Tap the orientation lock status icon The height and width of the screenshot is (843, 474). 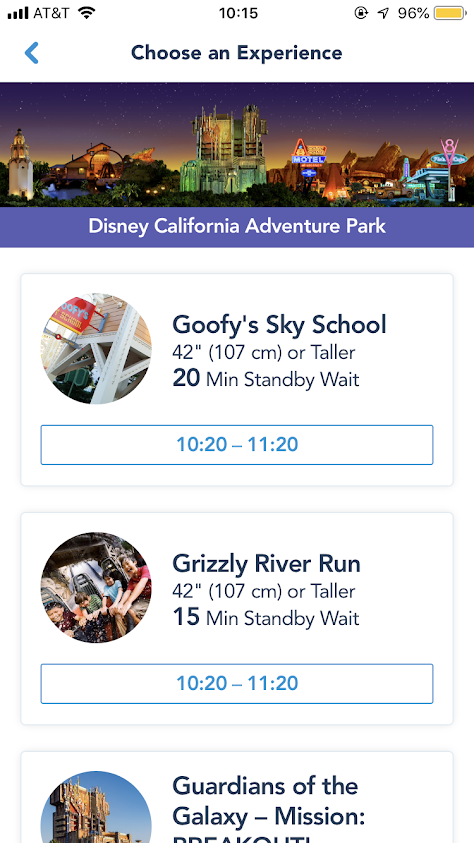(x=361, y=13)
